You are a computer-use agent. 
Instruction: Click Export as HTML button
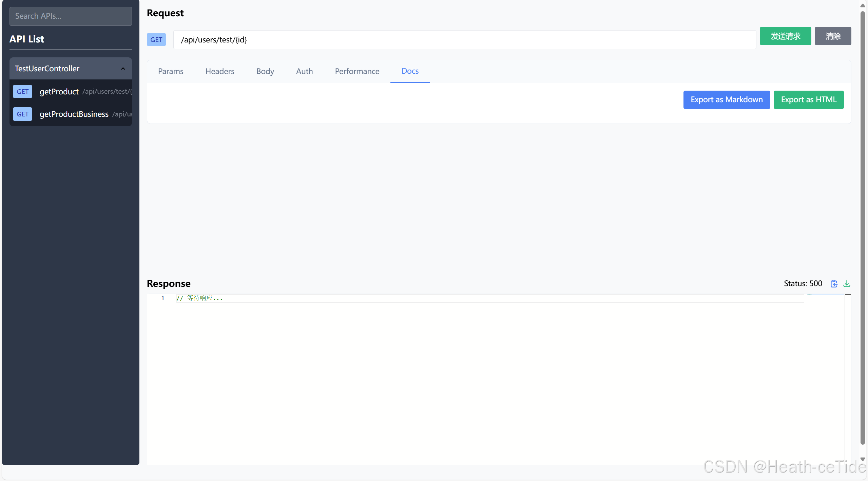(x=808, y=100)
